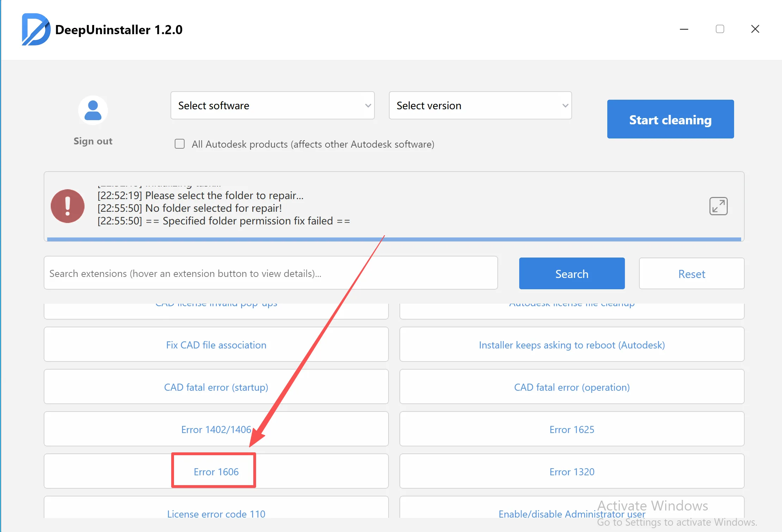The image size is (782, 532).
Task: Open the Select version dropdown
Action: 480,106
